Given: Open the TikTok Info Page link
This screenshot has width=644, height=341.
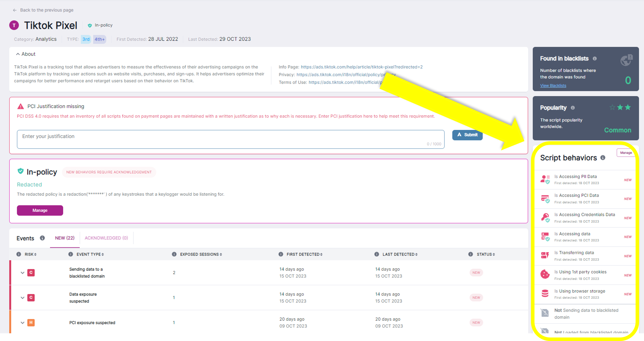Looking at the screenshot, I should click(x=361, y=67).
